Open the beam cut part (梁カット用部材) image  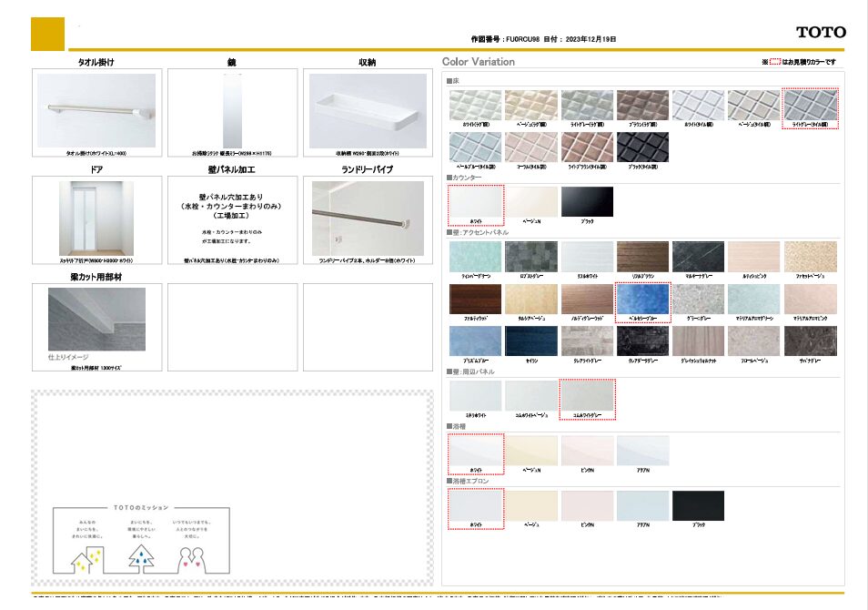[x=96, y=320]
